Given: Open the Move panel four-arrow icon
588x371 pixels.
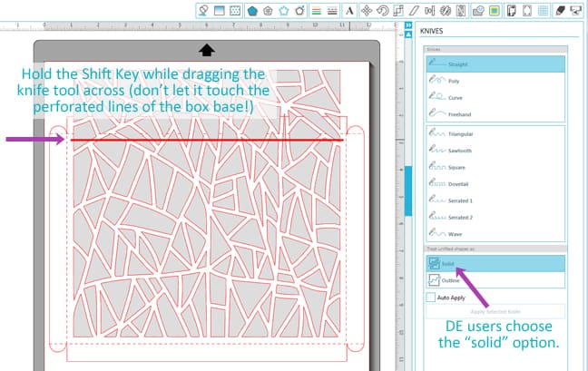Looking at the screenshot, I should 366,11.
